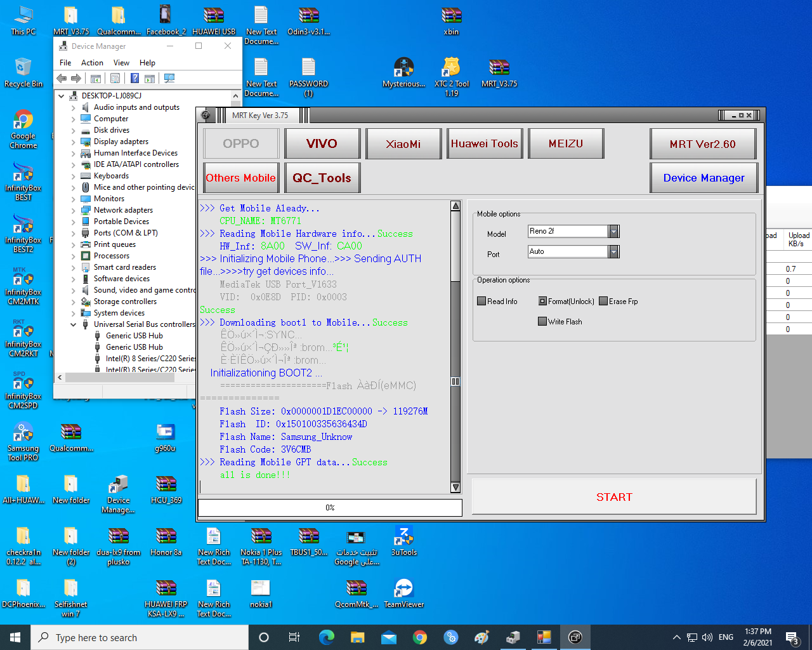
Task: Open the QC_Tools section
Action: tap(322, 178)
